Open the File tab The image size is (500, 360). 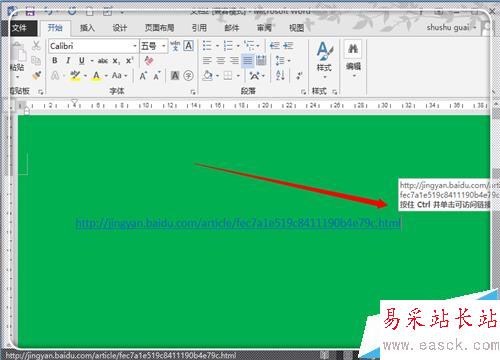coord(19,28)
